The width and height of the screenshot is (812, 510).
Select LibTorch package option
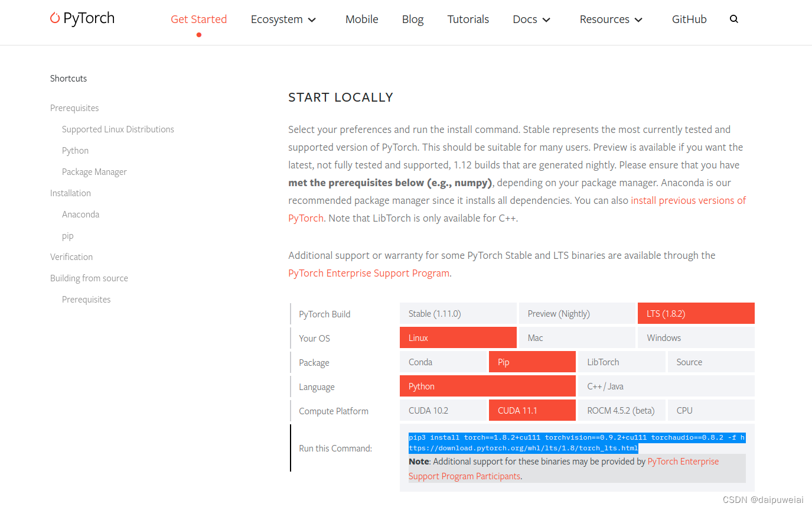(622, 362)
